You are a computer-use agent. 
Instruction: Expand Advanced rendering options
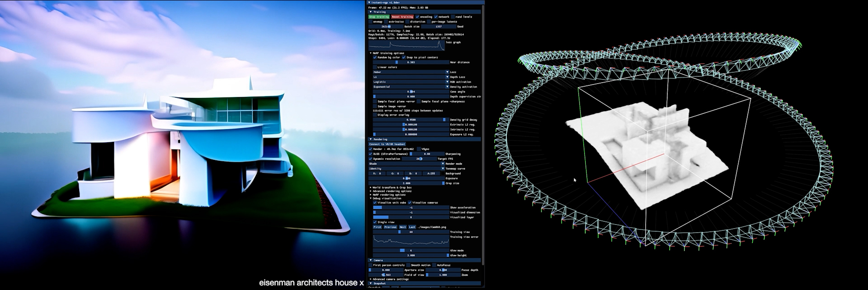point(392,191)
